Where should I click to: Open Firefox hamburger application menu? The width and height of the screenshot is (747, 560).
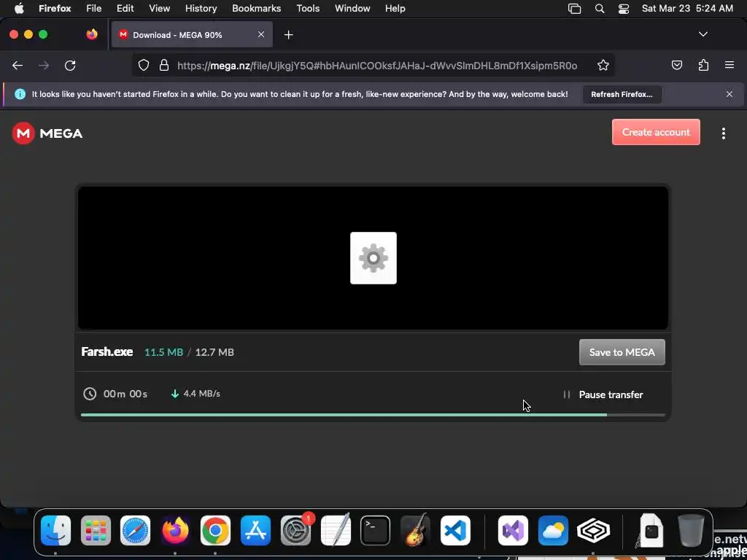[x=729, y=65]
